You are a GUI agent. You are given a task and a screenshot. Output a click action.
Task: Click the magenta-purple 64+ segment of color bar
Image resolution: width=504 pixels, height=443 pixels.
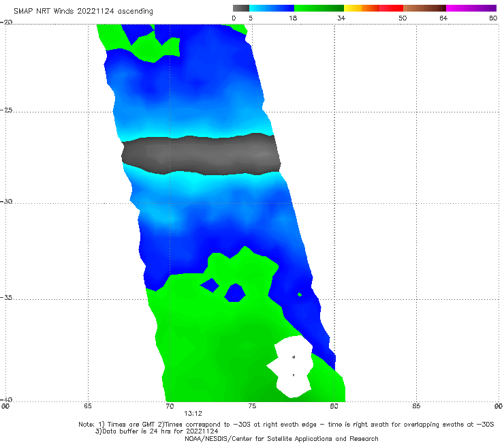[471, 8]
